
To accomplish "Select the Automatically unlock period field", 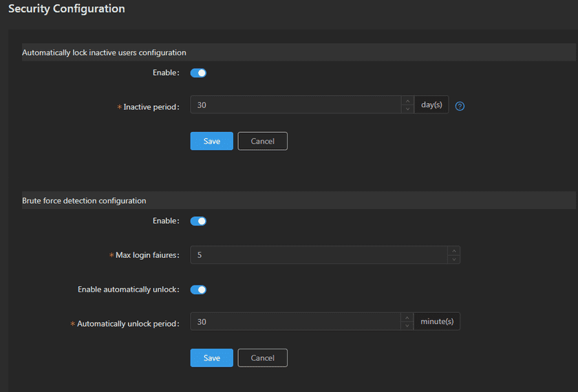I will 296,322.
